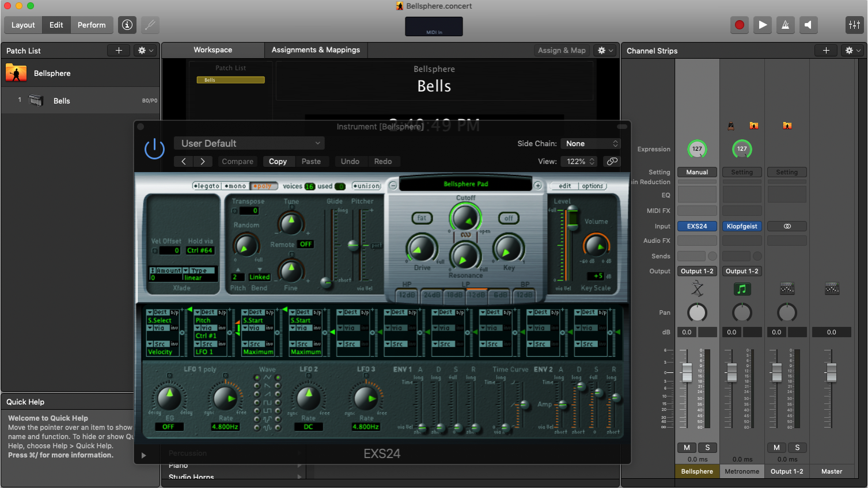Open the Manual setting menu on Bellsphere strip
Image resolution: width=868 pixels, height=488 pixels.
pyautogui.click(x=697, y=172)
